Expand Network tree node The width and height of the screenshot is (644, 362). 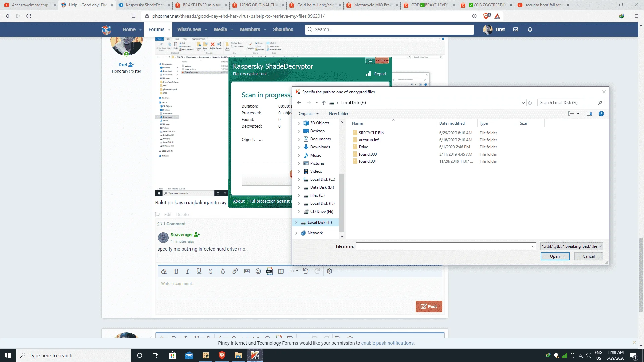click(x=296, y=233)
